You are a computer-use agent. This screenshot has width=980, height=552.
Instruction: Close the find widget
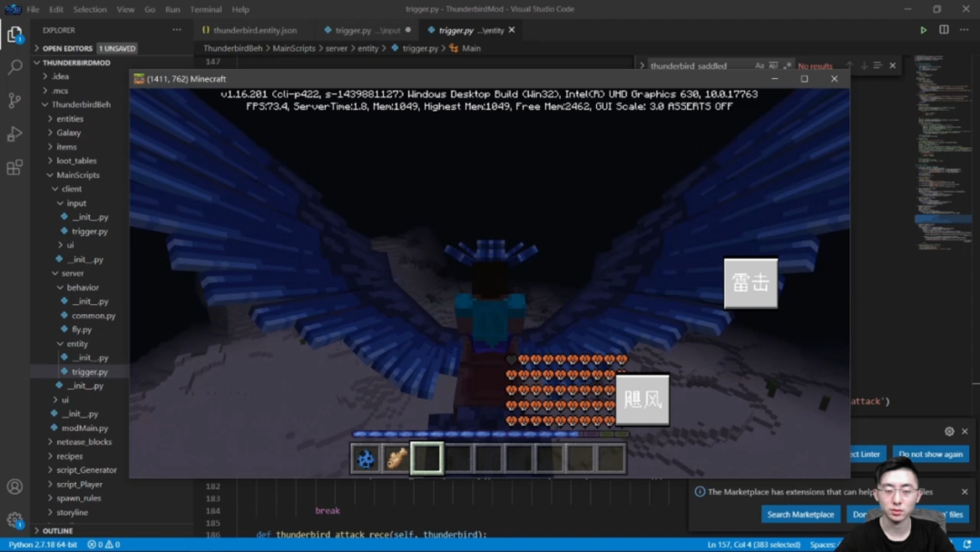click(x=893, y=65)
